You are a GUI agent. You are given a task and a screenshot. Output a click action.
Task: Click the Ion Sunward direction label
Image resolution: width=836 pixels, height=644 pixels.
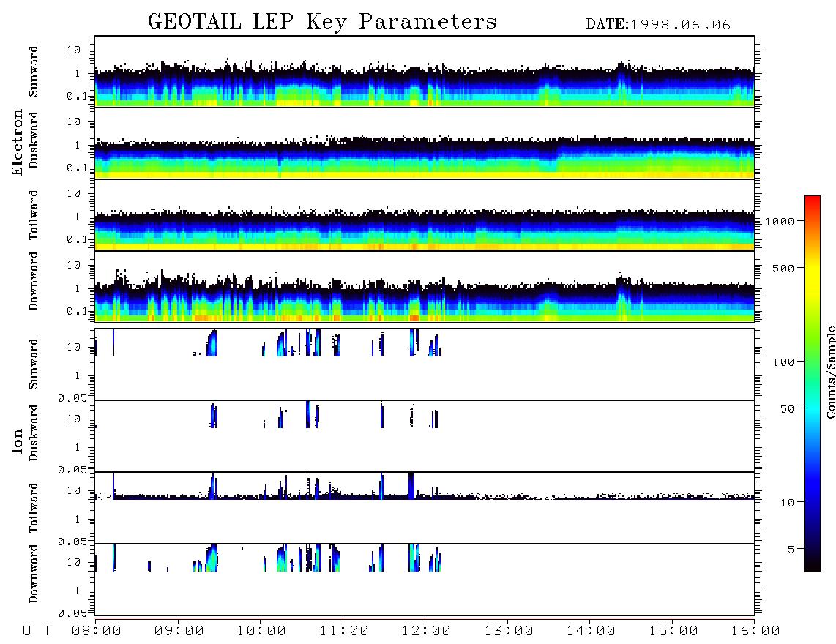[x=34, y=364]
